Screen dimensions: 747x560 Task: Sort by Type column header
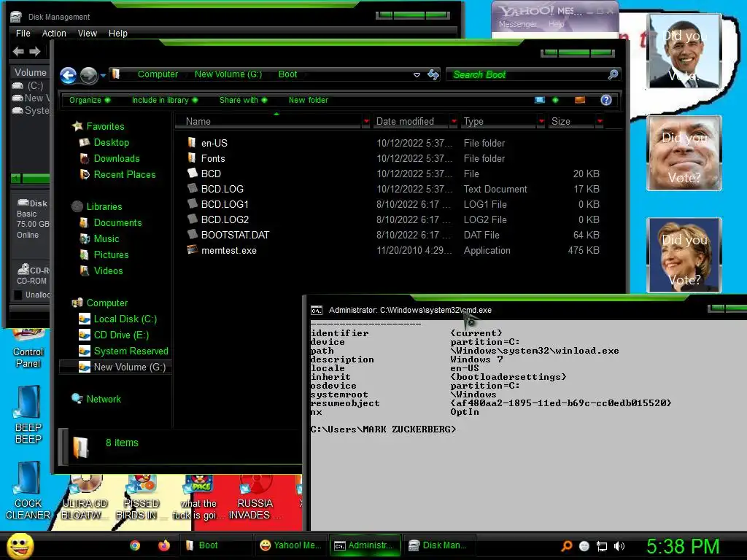coord(498,122)
